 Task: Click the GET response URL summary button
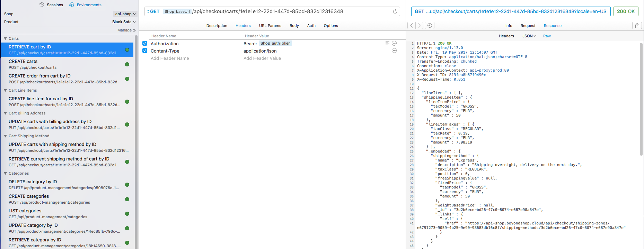(511, 11)
